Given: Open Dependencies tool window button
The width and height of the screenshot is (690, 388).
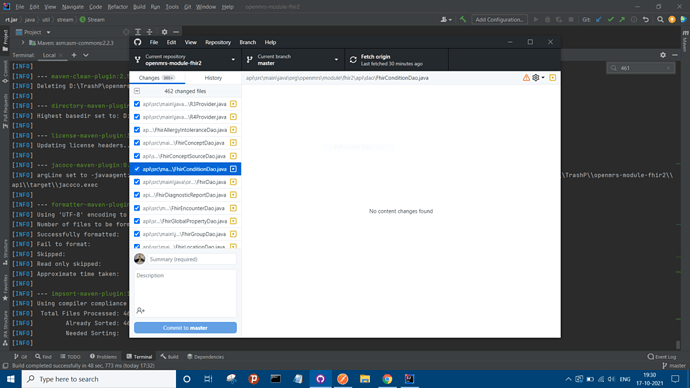Looking at the screenshot, I should (x=206, y=357).
